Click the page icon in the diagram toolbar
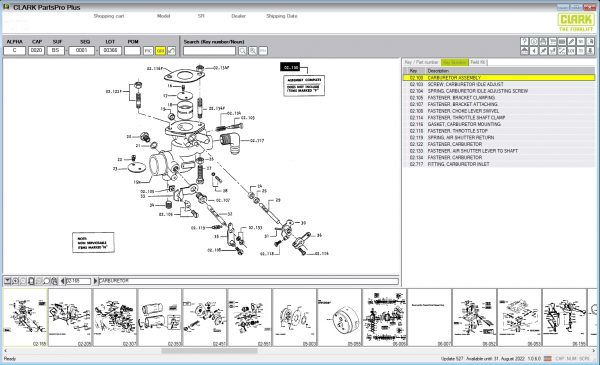This screenshot has width=600, height=365. [x=31, y=281]
